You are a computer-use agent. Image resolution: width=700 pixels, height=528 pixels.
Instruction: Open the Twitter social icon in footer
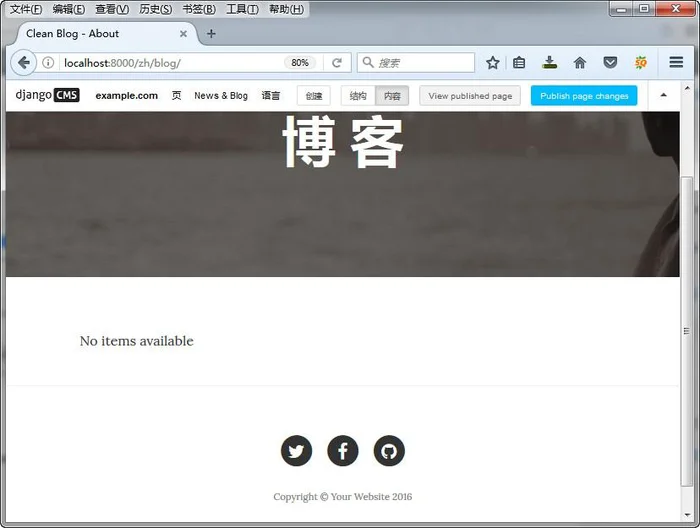pos(296,451)
